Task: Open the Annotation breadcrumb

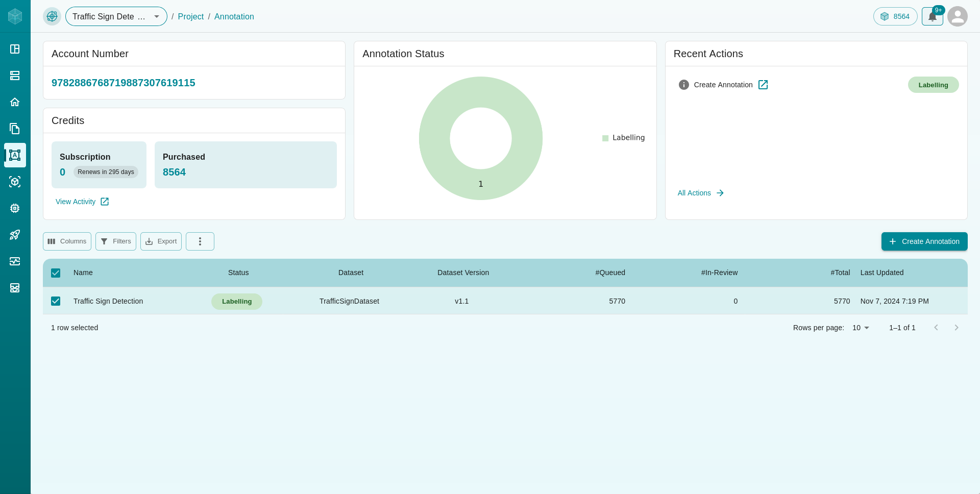Action: [x=234, y=16]
